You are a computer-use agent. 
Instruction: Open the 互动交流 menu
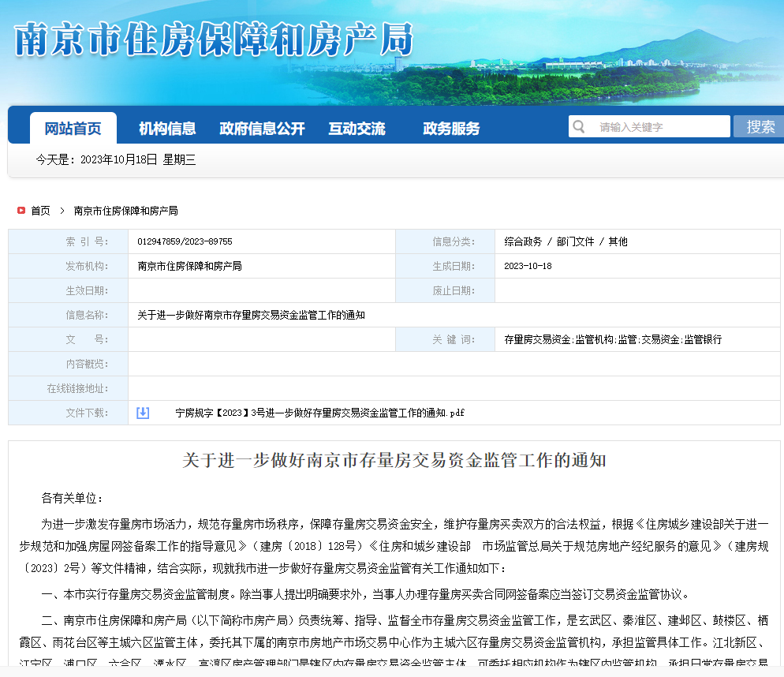click(x=358, y=128)
